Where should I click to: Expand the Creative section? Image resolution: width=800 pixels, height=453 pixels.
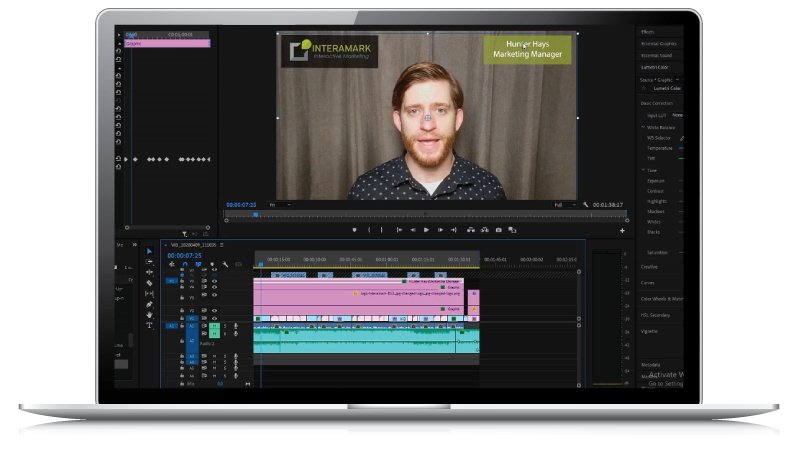pyautogui.click(x=649, y=267)
